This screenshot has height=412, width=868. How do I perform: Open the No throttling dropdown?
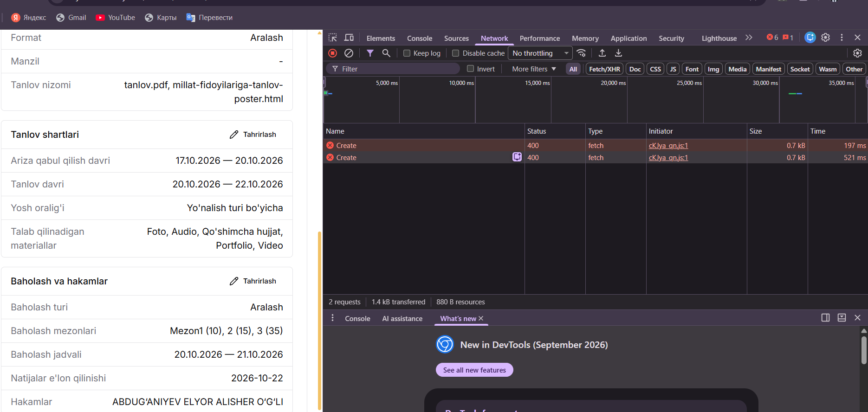(540, 53)
